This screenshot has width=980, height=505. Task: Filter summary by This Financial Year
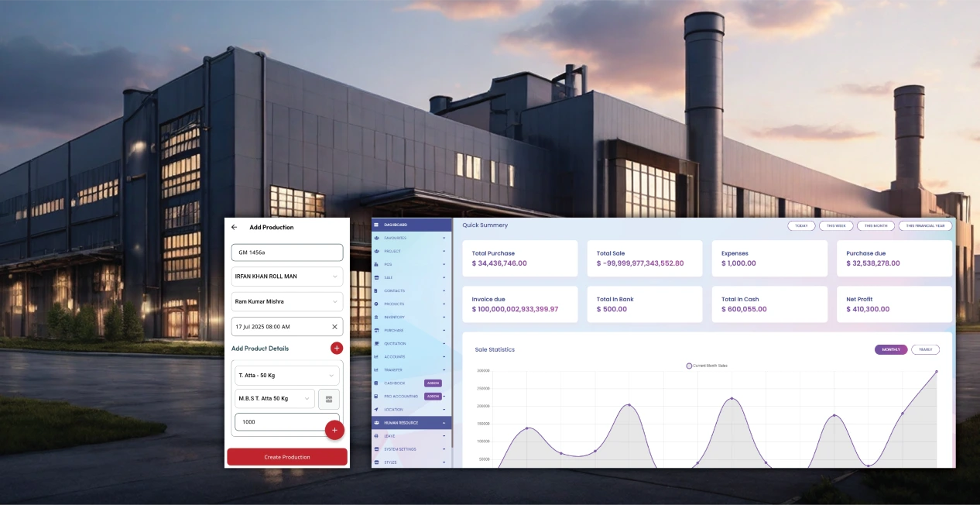pyautogui.click(x=925, y=226)
